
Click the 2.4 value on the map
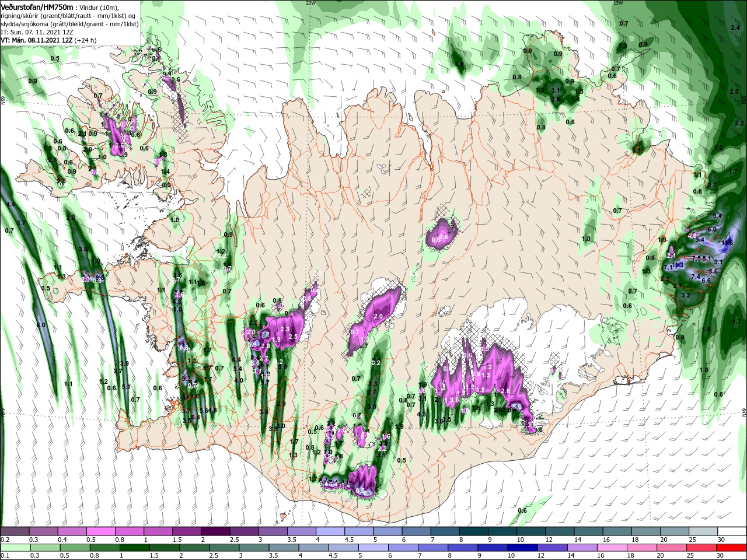[x=735, y=27]
